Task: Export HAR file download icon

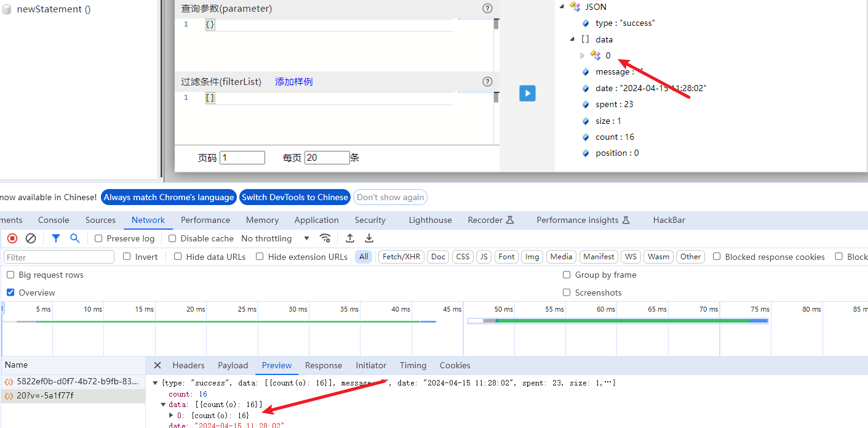Action: 369,238
